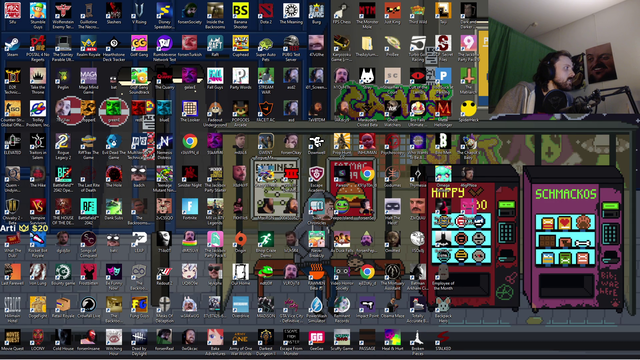The height and width of the screenshot is (360, 640).
Task: Select the Heal & Hurt colorful icon
Action: tap(392, 337)
